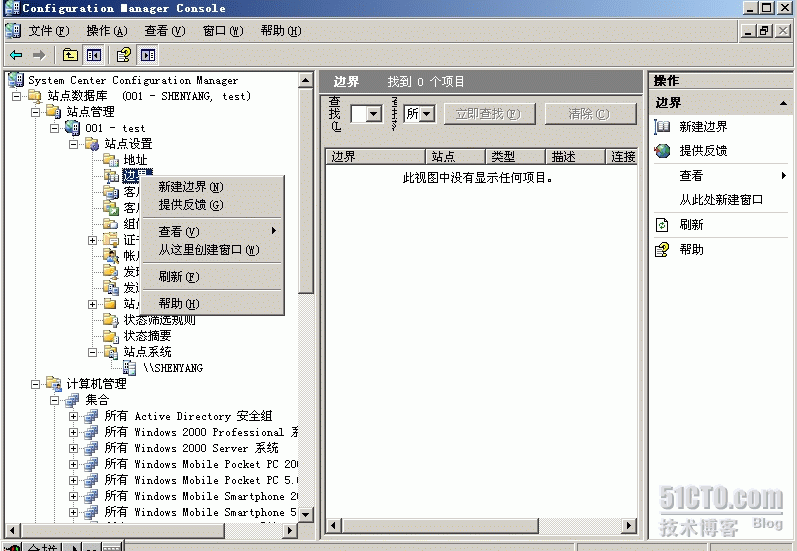Open 查看(V) submenu in context menu

coord(212,232)
